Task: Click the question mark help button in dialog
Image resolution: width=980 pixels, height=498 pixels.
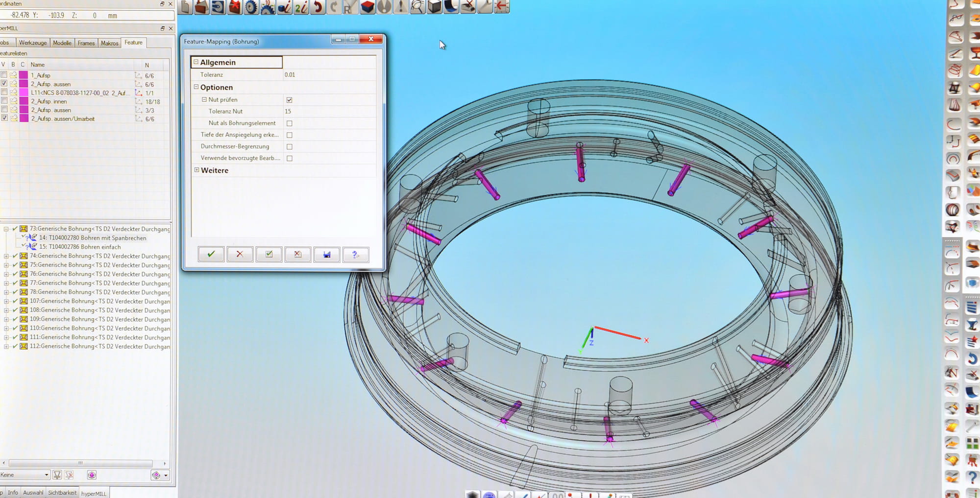Action: click(355, 254)
